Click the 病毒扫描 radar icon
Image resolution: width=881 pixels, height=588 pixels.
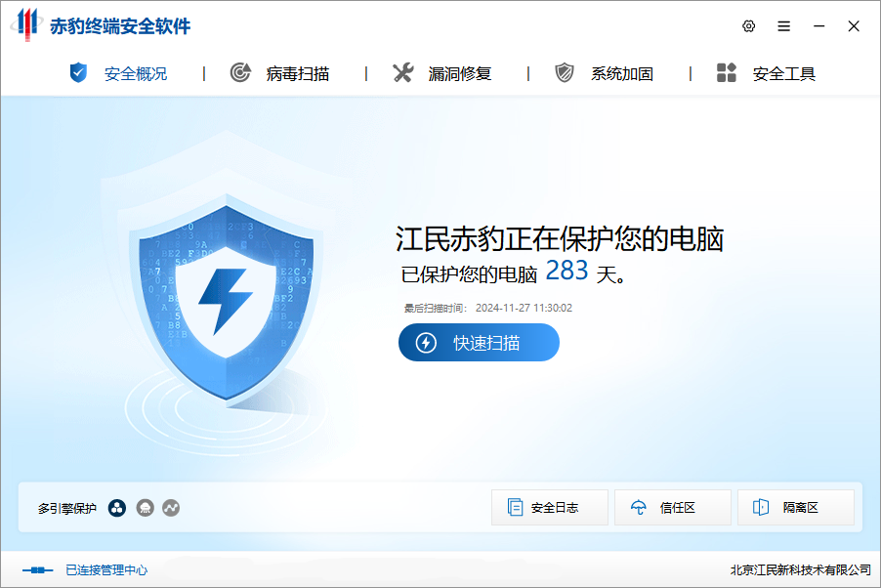[240, 73]
